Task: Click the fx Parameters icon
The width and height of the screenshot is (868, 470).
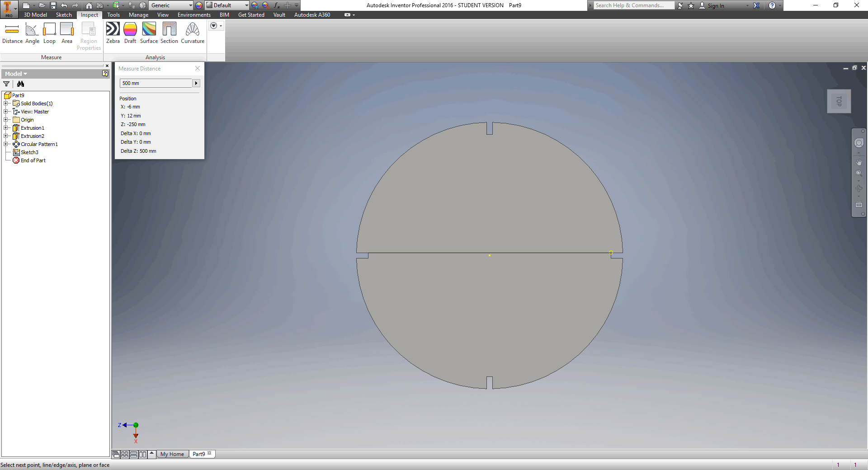Action: 277,5
